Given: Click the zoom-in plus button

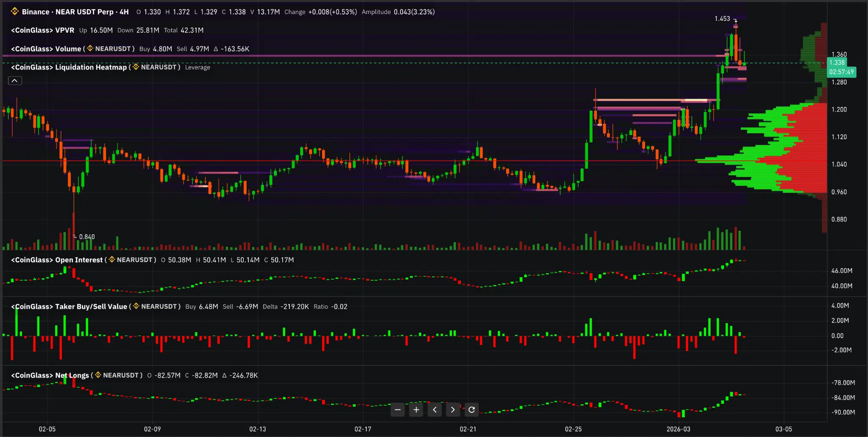Looking at the screenshot, I should point(416,409).
